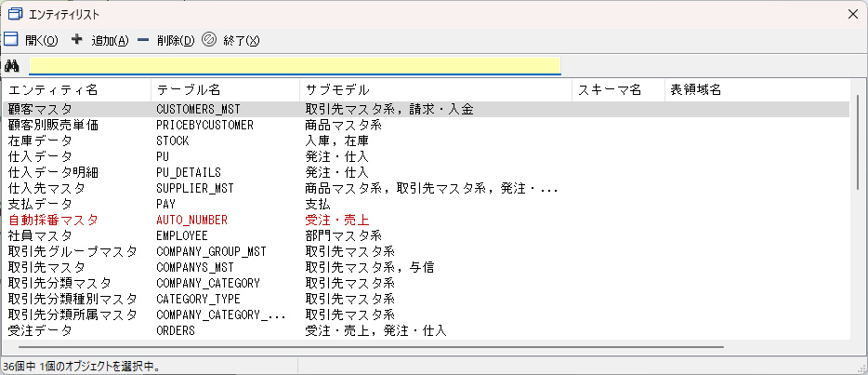Select the 仕入データ明細 entity

click(53, 173)
